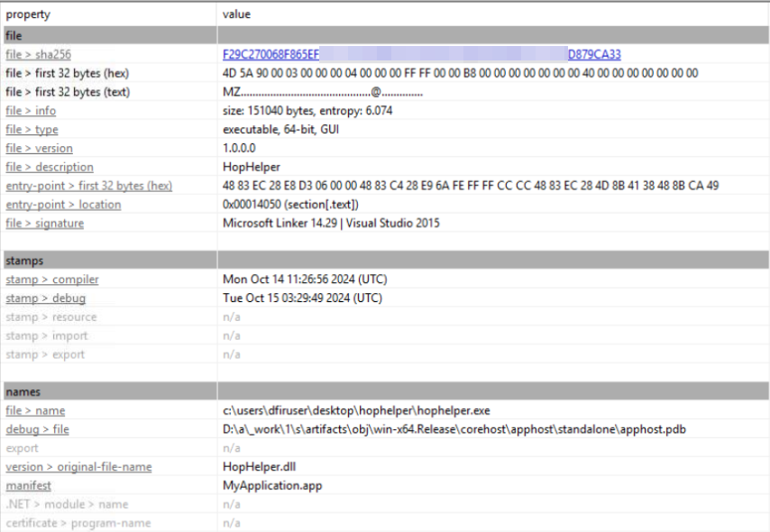Click the 'property' column header

pos(28,14)
